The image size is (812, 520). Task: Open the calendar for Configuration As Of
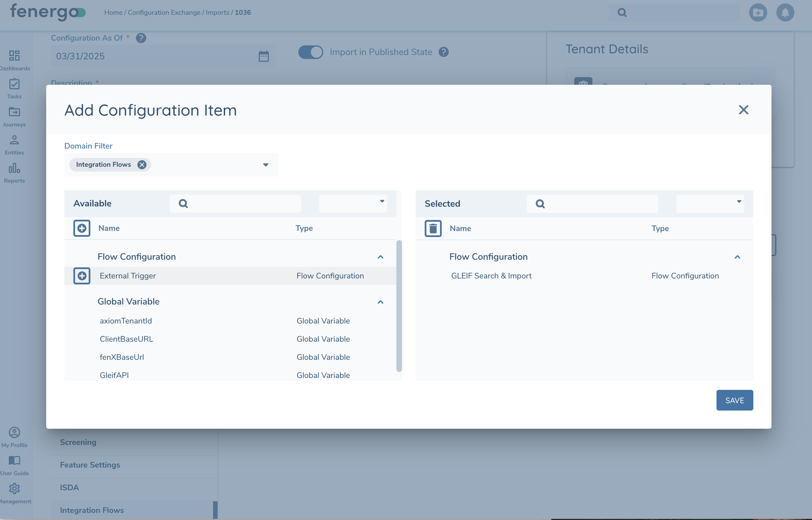[x=263, y=56]
